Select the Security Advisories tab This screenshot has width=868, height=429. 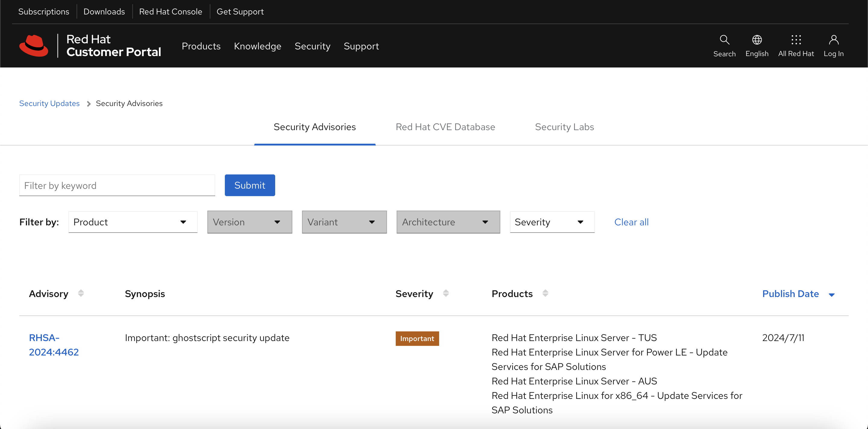coord(315,127)
